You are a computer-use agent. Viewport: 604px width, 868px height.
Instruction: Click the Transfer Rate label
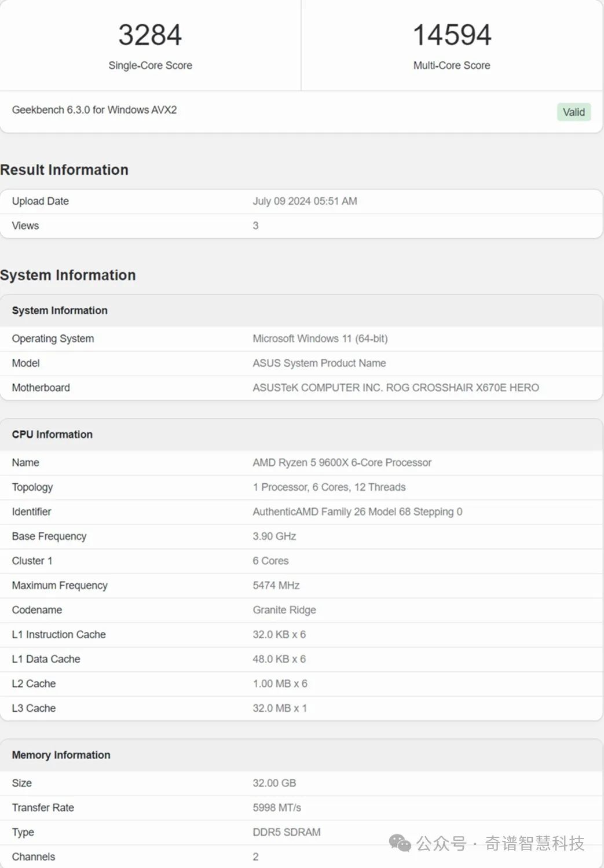(x=43, y=808)
